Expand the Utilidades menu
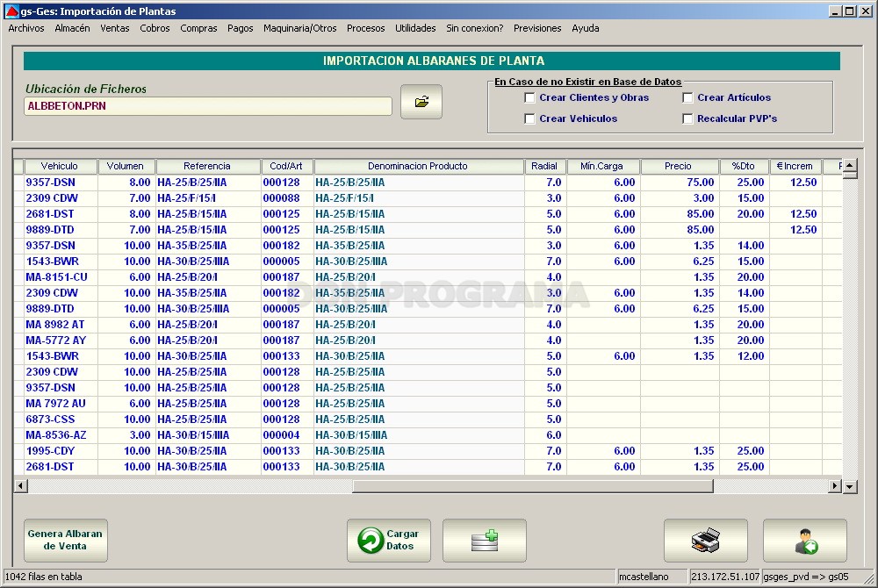This screenshot has height=588, width=878. click(x=415, y=28)
